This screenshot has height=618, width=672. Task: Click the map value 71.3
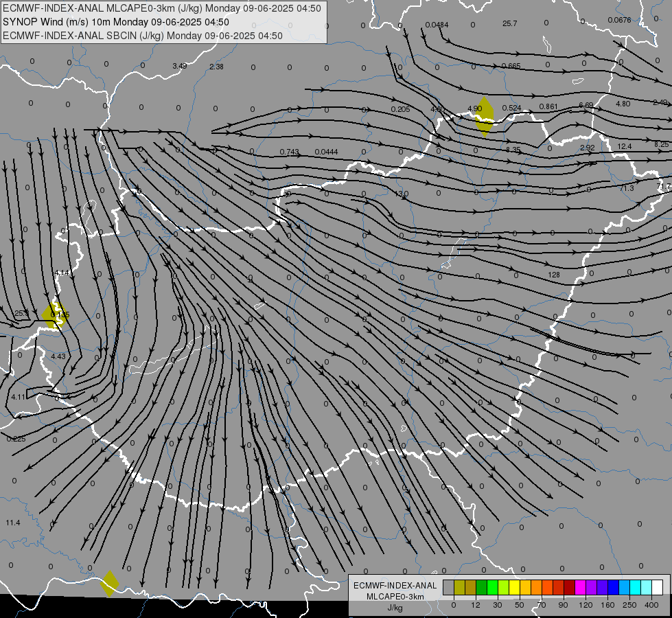click(x=626, y=188)
